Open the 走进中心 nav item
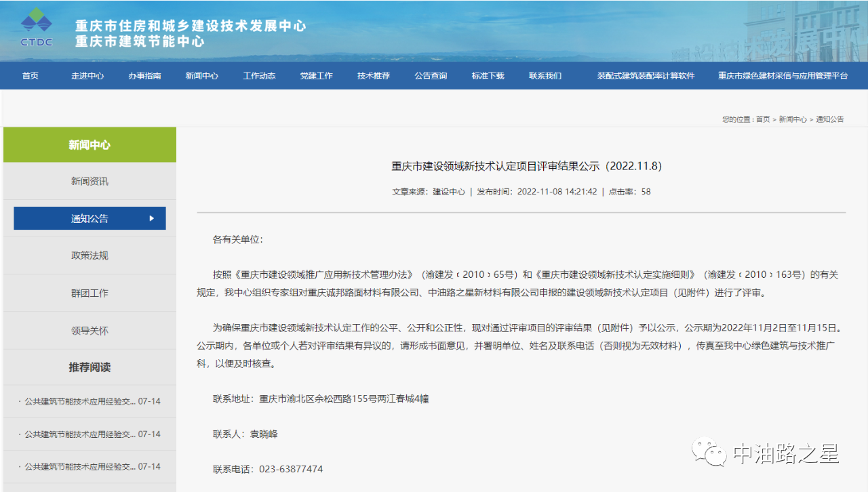Image resolution: width=868 pixels, height=492 pixels. pos(87,76)
